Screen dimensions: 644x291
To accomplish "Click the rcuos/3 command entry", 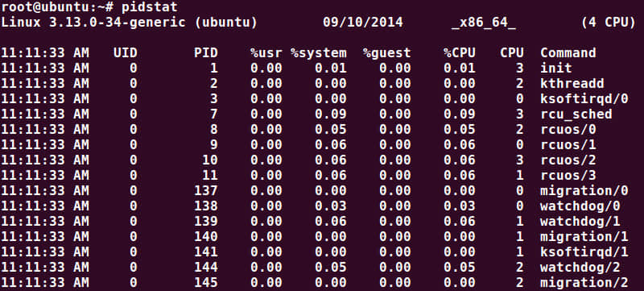I will pos(568,176).
